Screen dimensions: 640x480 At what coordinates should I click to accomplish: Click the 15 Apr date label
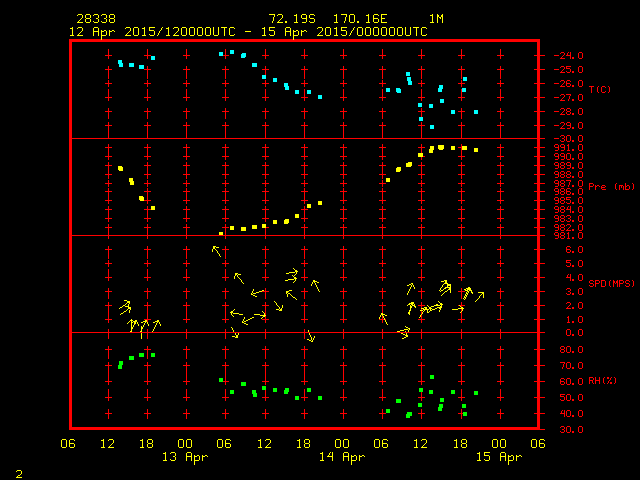point(498,457)
